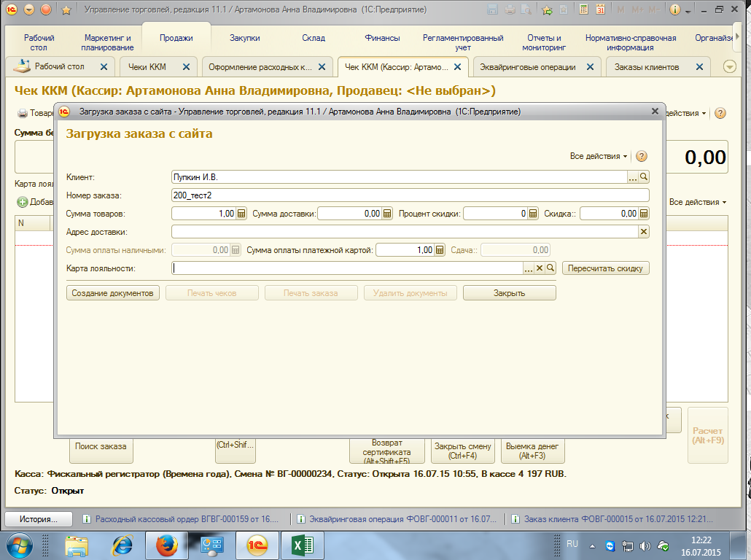Launch Firefox from the taskbar
The image size is (751, 560).
(166, 545)
